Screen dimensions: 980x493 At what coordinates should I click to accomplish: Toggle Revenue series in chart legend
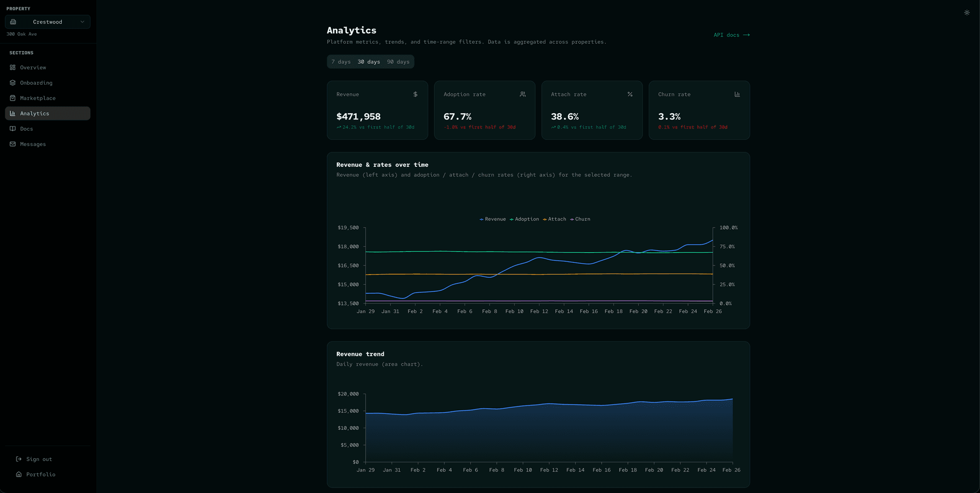click(493, 219)
